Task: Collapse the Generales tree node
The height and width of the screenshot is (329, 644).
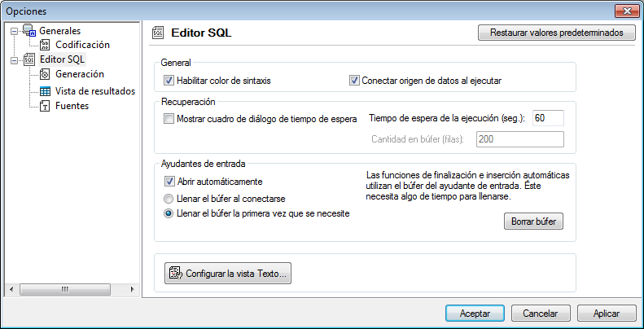Action: pyautogui.click(x=14, y=31)
